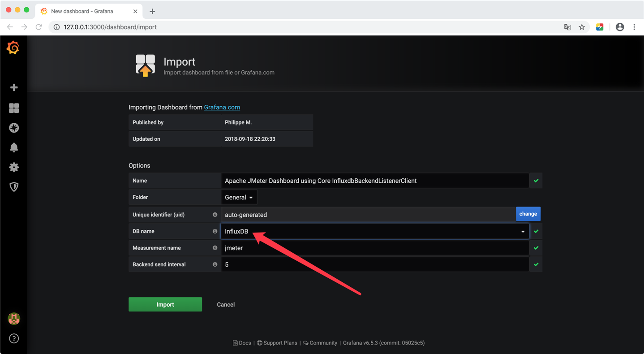644x354 pixels.
Task: Click the auto-generated uid field
Action: point(368,215)
